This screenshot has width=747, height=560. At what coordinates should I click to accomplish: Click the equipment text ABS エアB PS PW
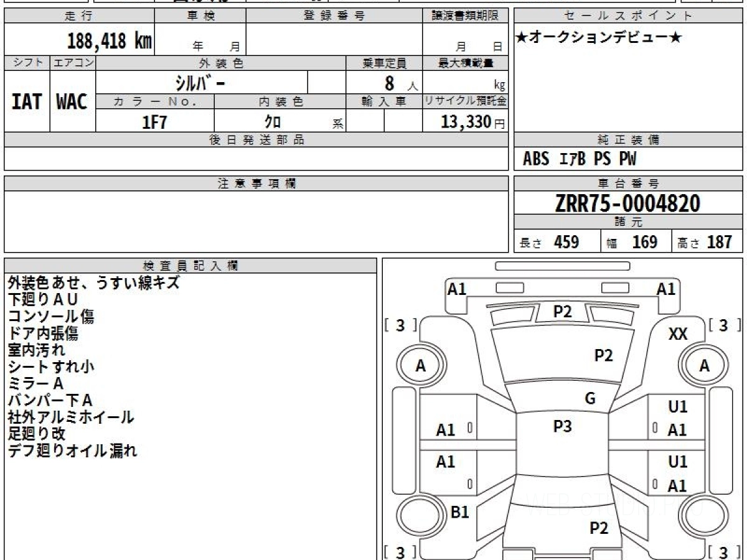coord(580,159)
